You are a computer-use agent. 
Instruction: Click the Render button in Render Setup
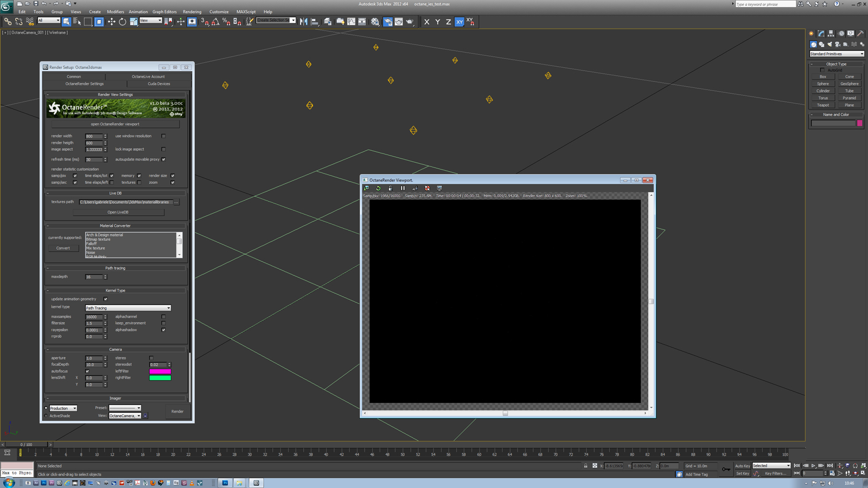(x=177, y=412)
